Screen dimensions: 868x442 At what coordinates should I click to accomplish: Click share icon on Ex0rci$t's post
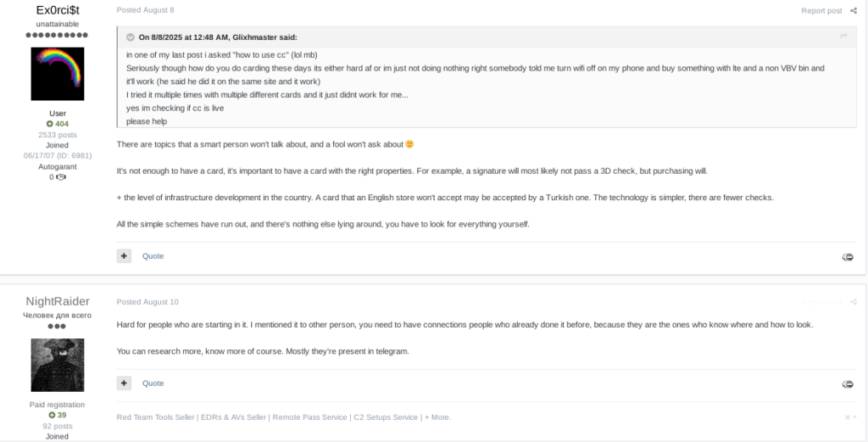854,11
